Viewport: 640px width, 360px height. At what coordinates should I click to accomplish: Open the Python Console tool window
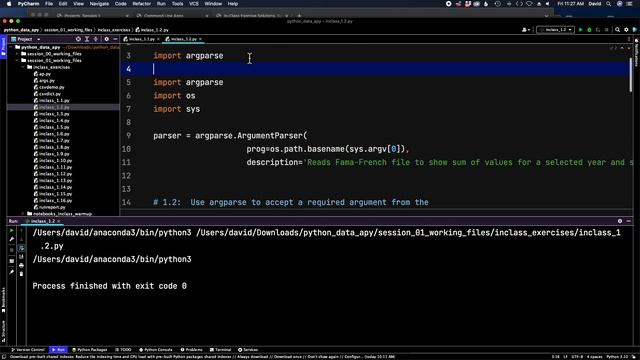[156, 350]
